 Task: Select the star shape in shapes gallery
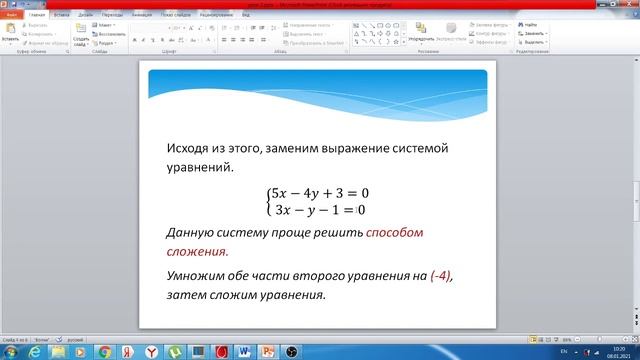click(x=396, y=42)
